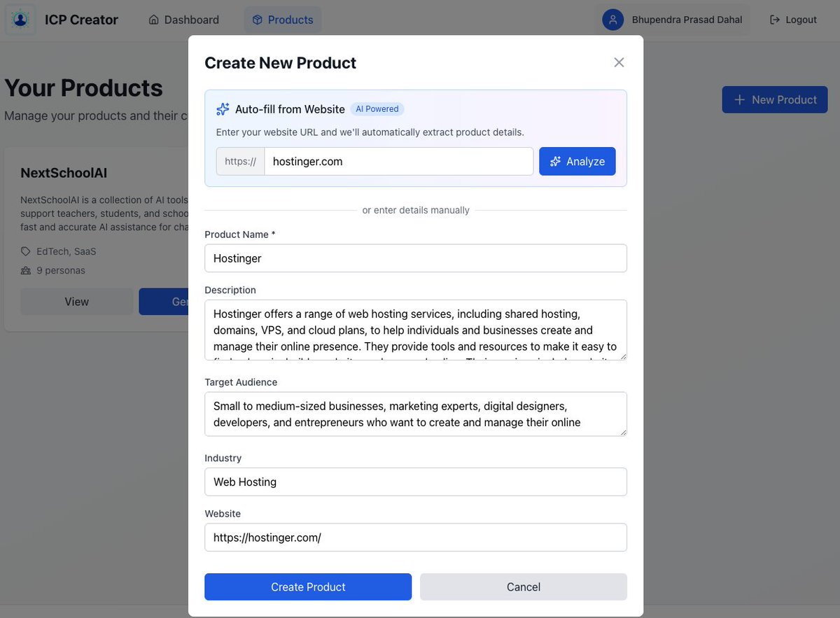Click the user avatar icon
840x618 pixels.
pyautogui.click(x=613, y=20)
